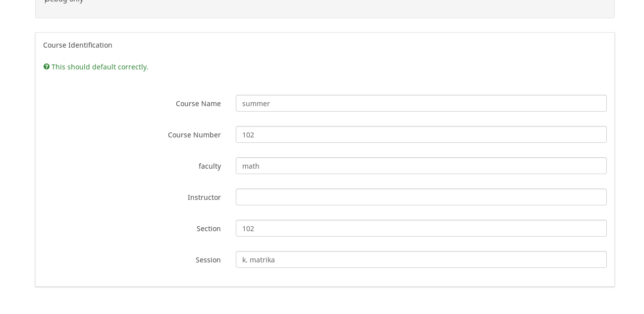Click the green help question-mark icon
The width and height of the screenshot is (644, 314).
tap(47, 66)
